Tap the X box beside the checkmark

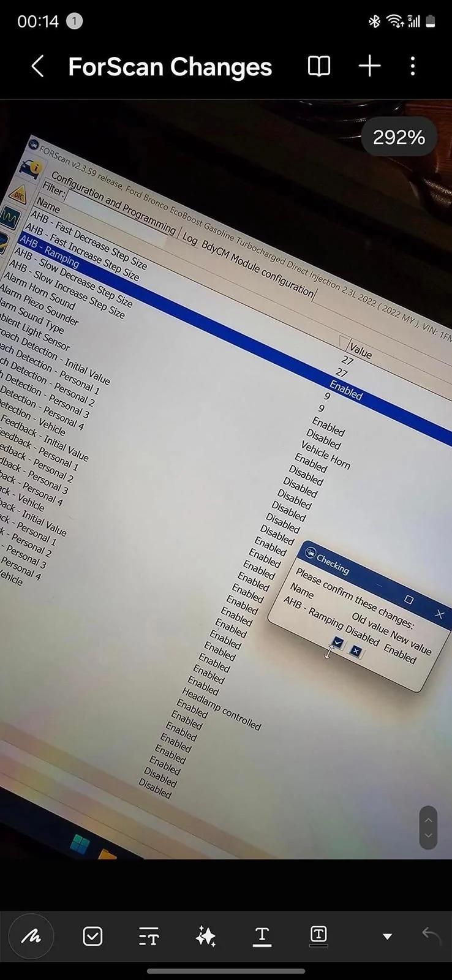tap(356, 651)
